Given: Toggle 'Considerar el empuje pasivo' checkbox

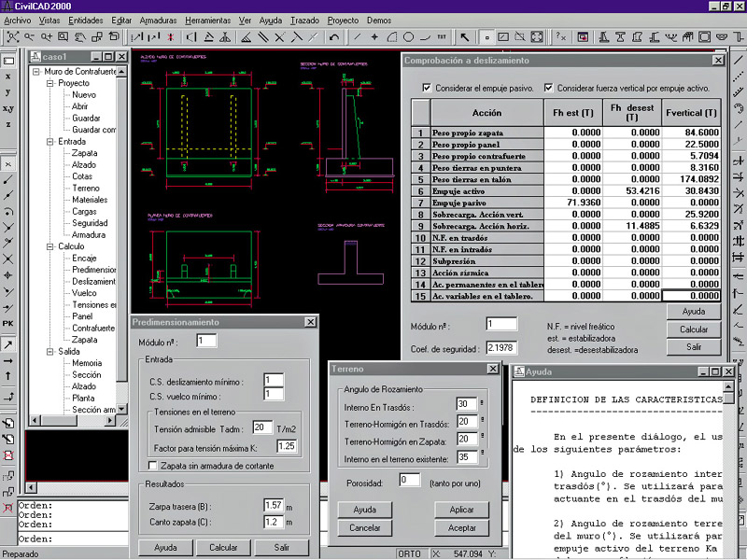Looking at the screenshot, I should (x=427, y=88).
